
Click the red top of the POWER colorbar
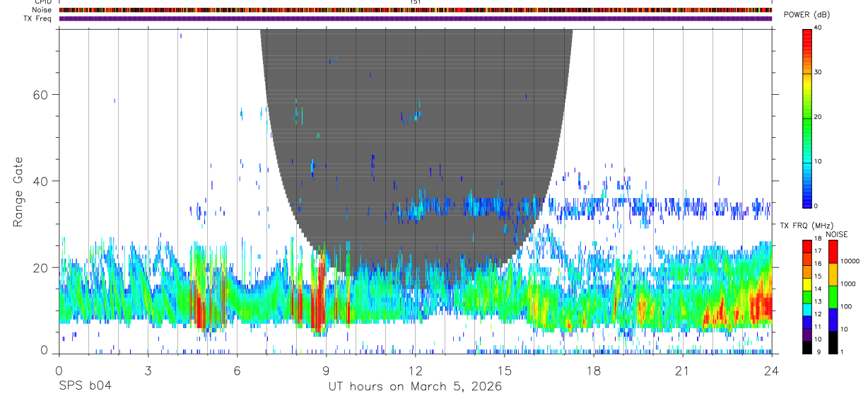(807, 35)
